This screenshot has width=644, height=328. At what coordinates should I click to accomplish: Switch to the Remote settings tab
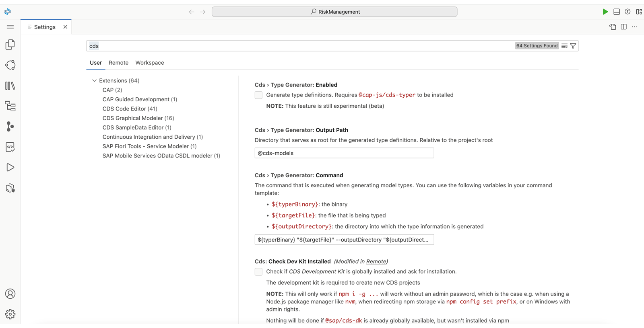118,63
